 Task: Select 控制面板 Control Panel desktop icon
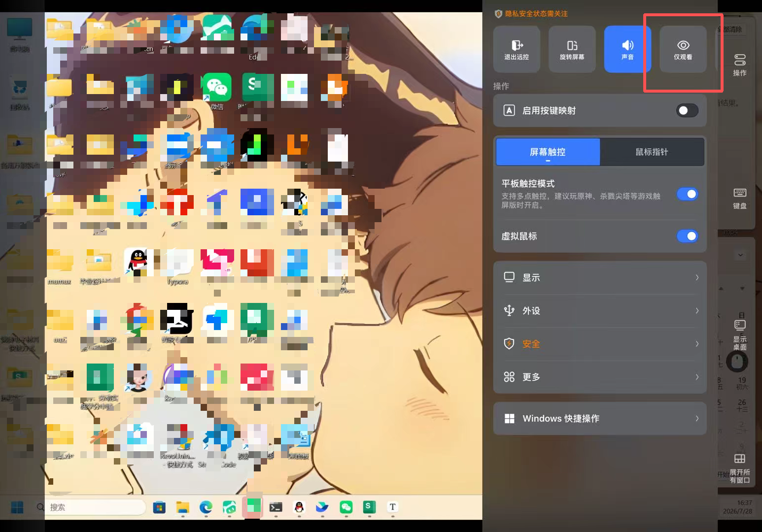click(298, 441)
